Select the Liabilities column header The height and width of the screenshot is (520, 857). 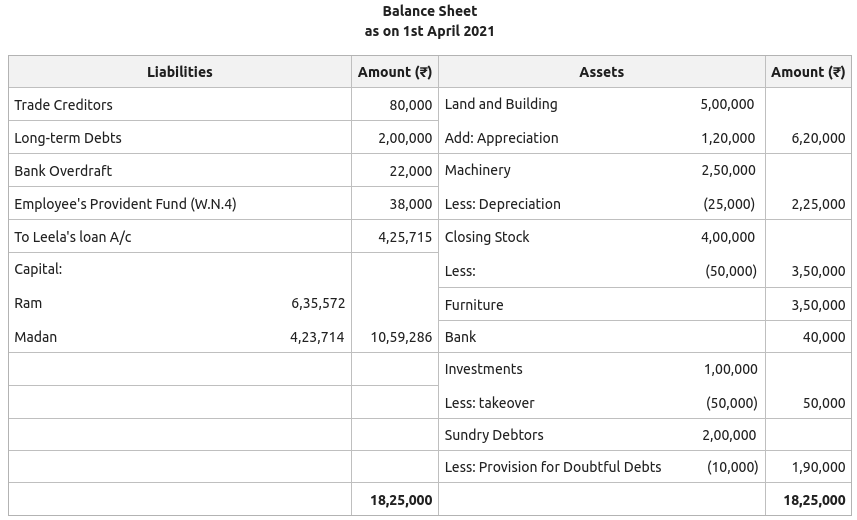(180, 72)
